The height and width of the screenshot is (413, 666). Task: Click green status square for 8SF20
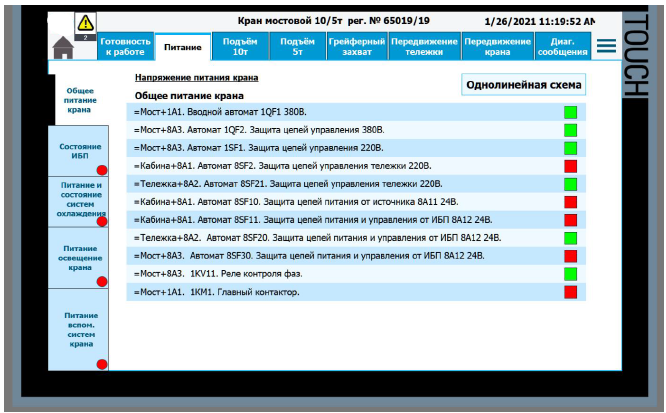(570, 238)
